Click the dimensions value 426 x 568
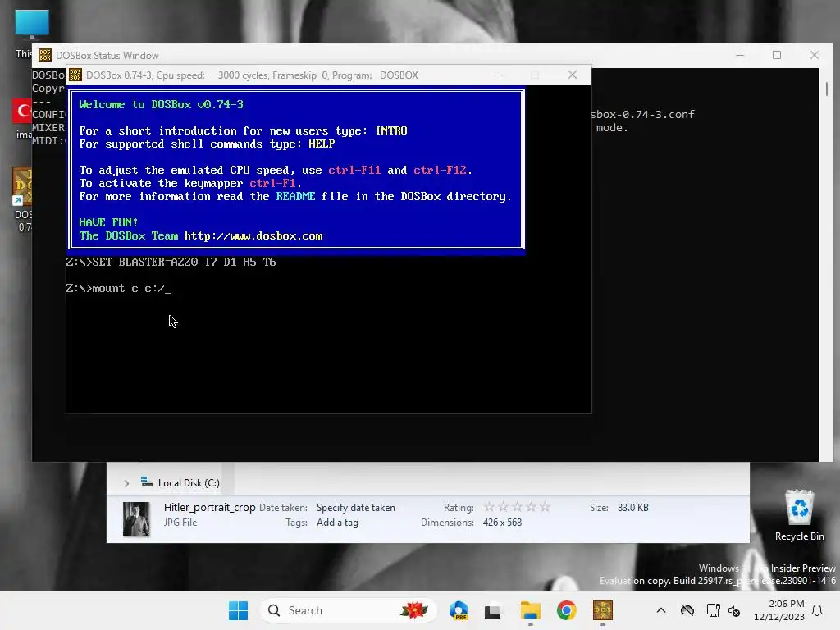 coord(502,523)
